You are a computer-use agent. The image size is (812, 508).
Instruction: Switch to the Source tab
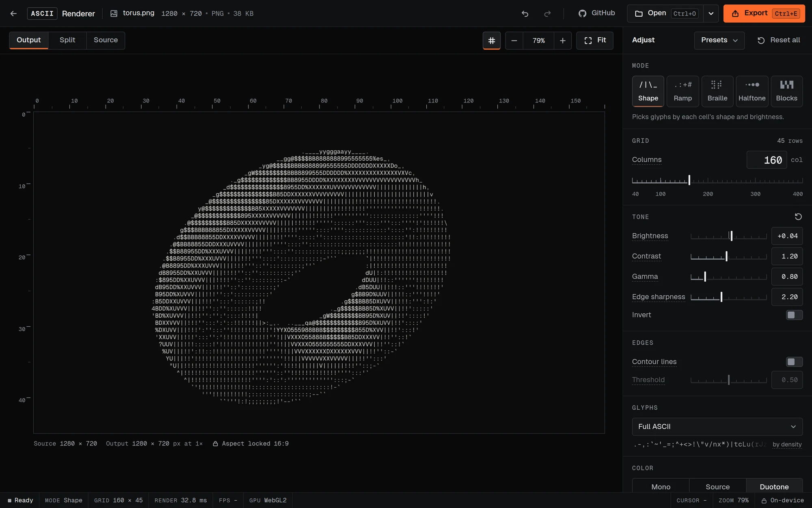(106, 40)
